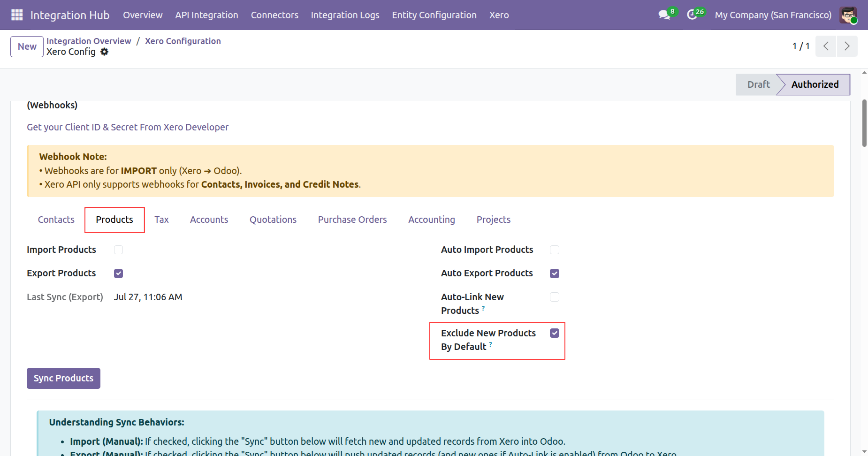Open the Purchase Orders tab
868x456 pixels.
coord(352,220)
